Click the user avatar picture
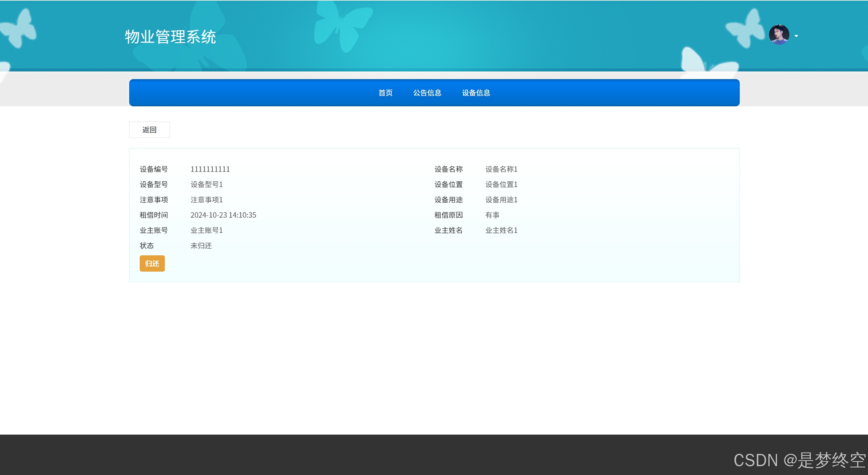The image size is (868, 475). pyautogui.click(x=779, y=35)
